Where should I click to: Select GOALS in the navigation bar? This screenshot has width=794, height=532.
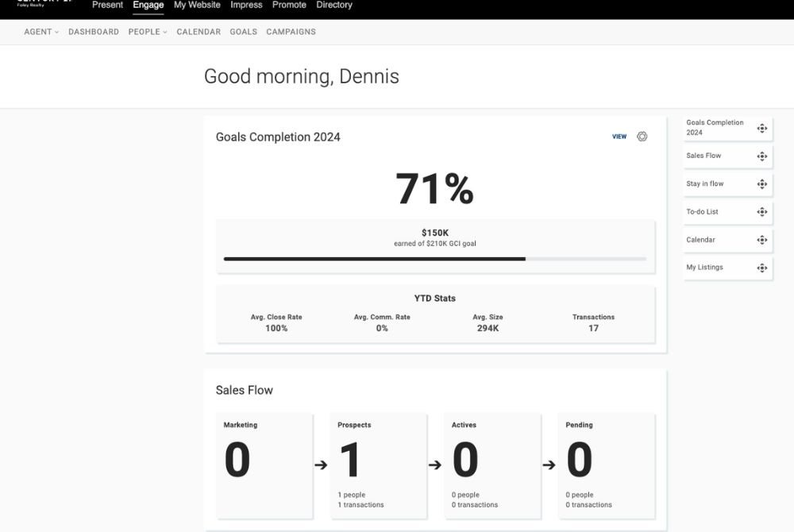[243, 32]
